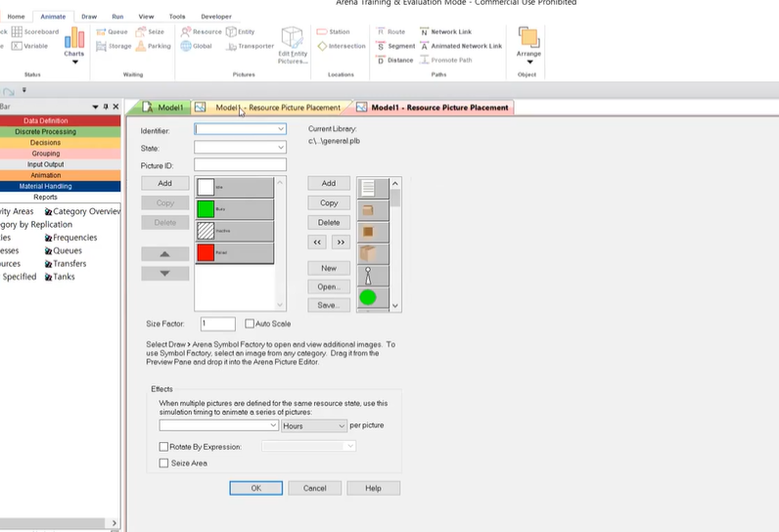Click the Open... library button
Viewport: 779px width, 532px height.
tap(329, 287)
